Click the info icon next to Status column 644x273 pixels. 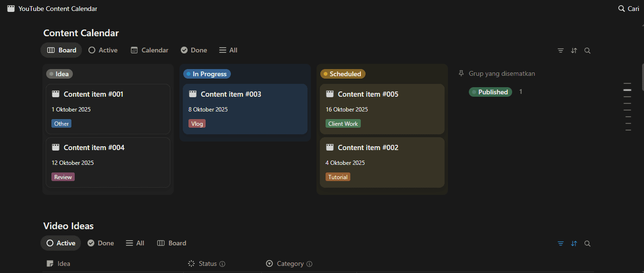point(222,264)
